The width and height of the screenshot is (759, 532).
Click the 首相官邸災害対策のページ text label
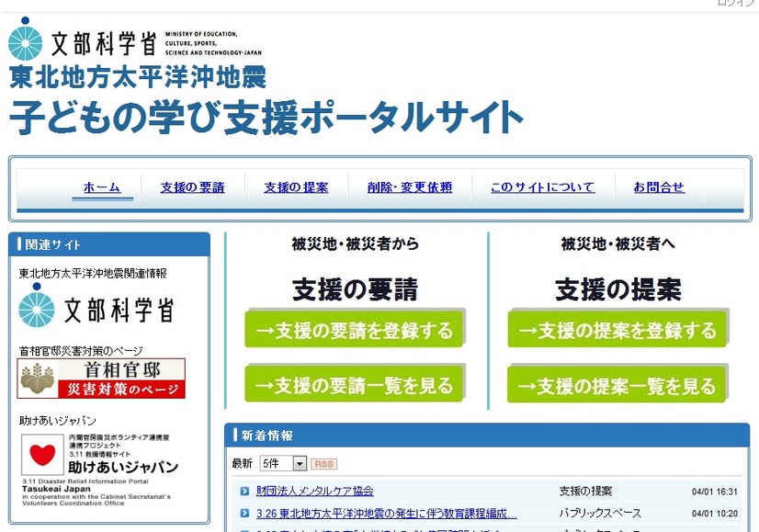81,350
